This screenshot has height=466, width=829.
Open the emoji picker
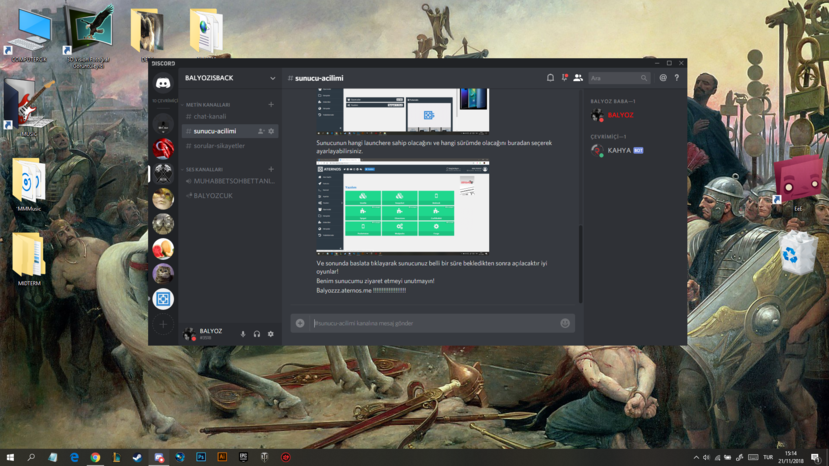[565, 323]
